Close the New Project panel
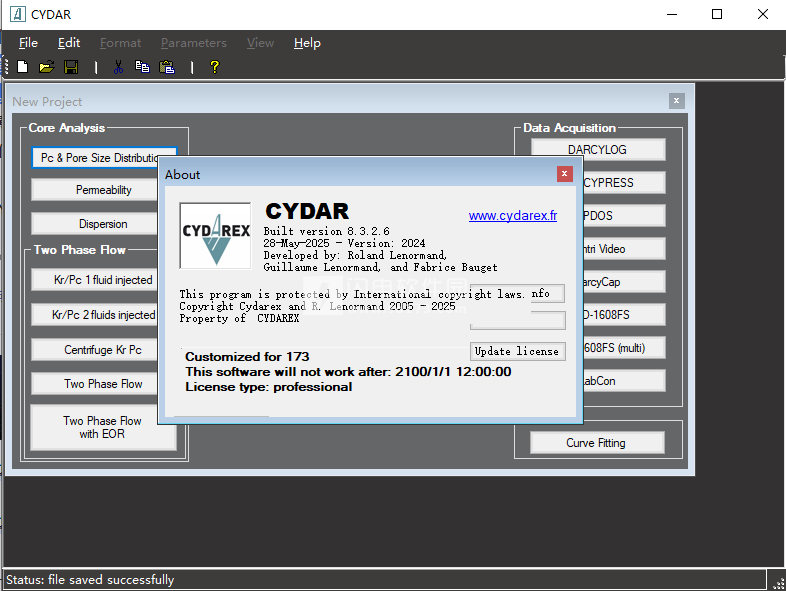 click(676, 101)
